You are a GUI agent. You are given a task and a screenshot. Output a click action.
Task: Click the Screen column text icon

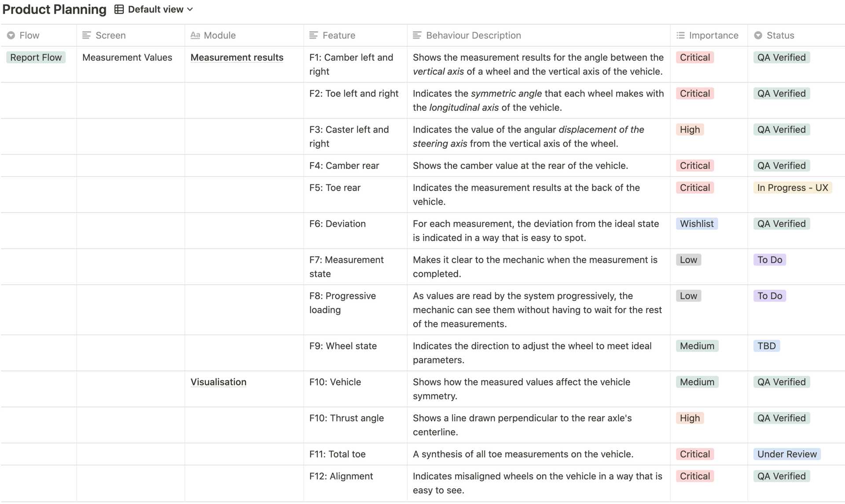(87, 35)
